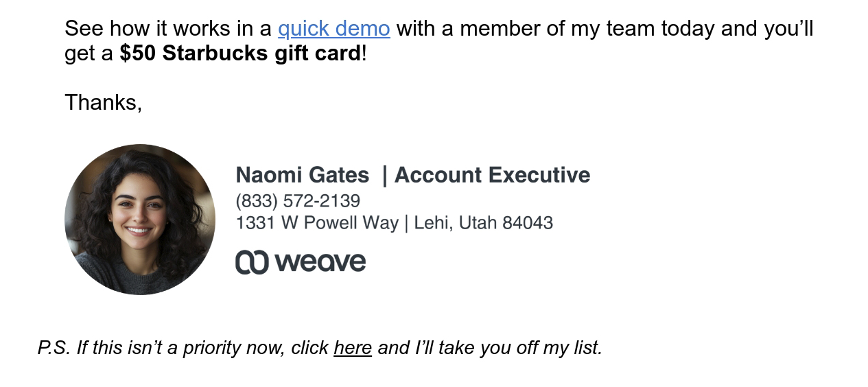Click the phone number (833) 572-2139
The width and height of the screenshot is (868, 387).
(298, 201)
